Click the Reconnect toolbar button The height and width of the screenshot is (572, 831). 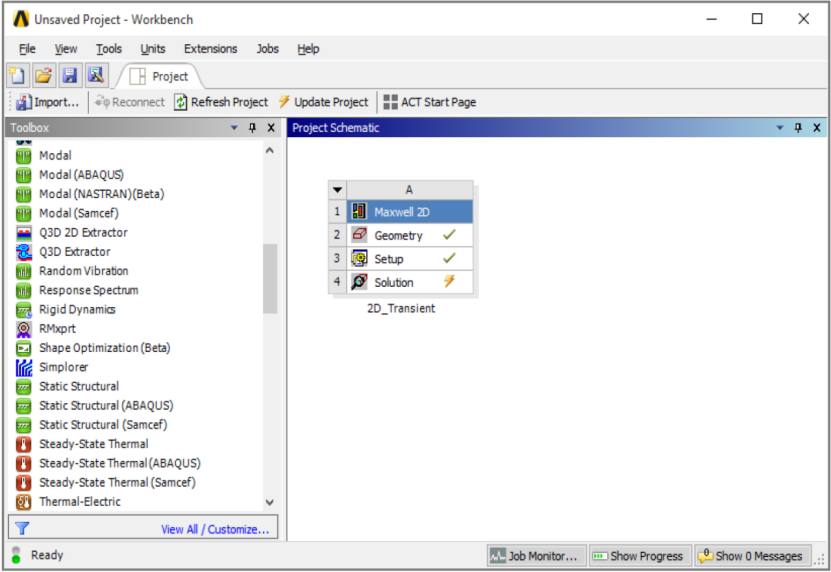point(129,102)
